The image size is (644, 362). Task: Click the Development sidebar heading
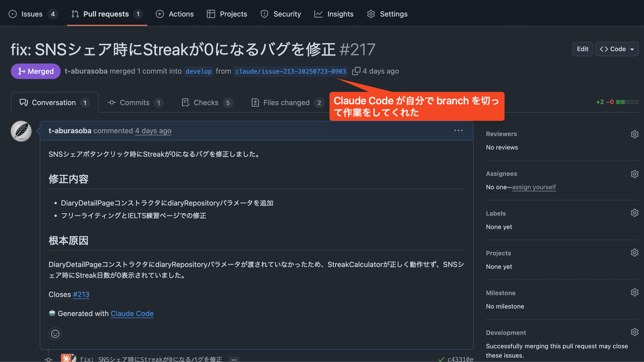[506, 333]
